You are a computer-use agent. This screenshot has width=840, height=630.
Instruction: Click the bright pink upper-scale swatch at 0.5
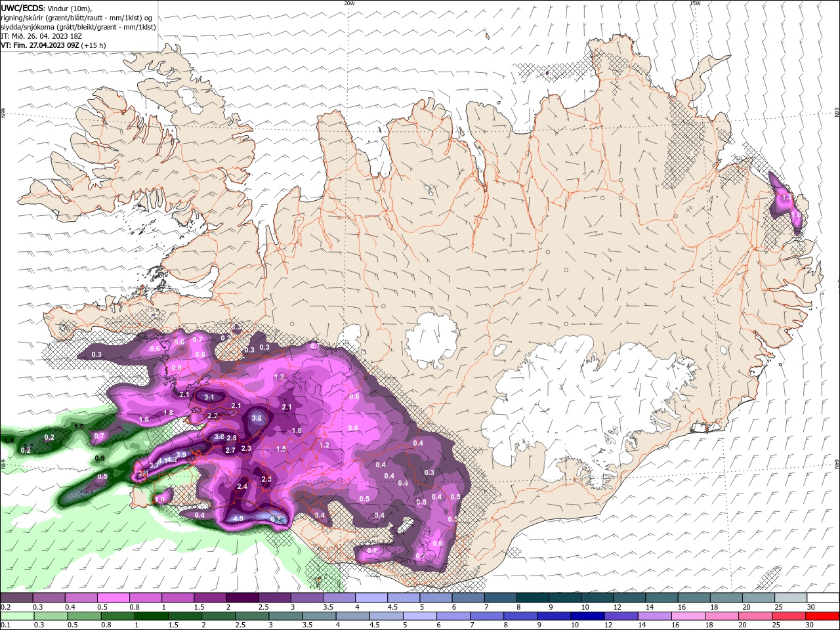pos(113,597)
